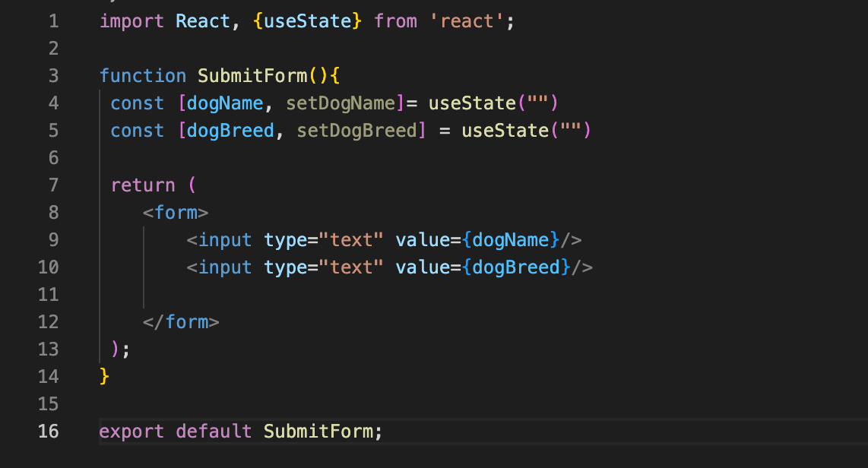Select the 'react' module string on line 1
Screen dimensions: 868x468
point(467,21)
